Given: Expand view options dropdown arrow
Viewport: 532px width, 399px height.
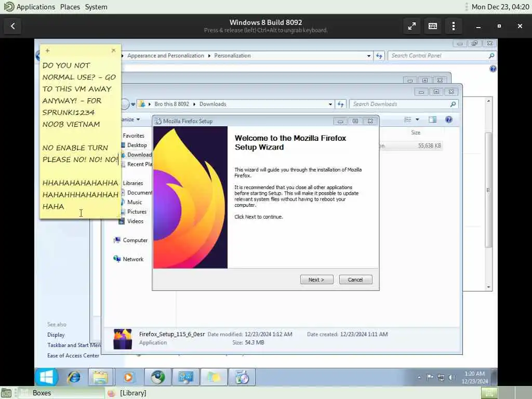Looking at the screenshot, I should point(417,119).
